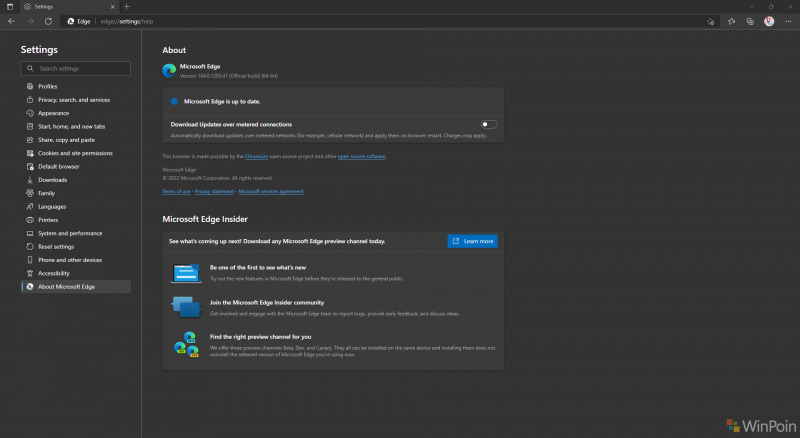
Task: Go back with browser back arrow
Action: 11,21
